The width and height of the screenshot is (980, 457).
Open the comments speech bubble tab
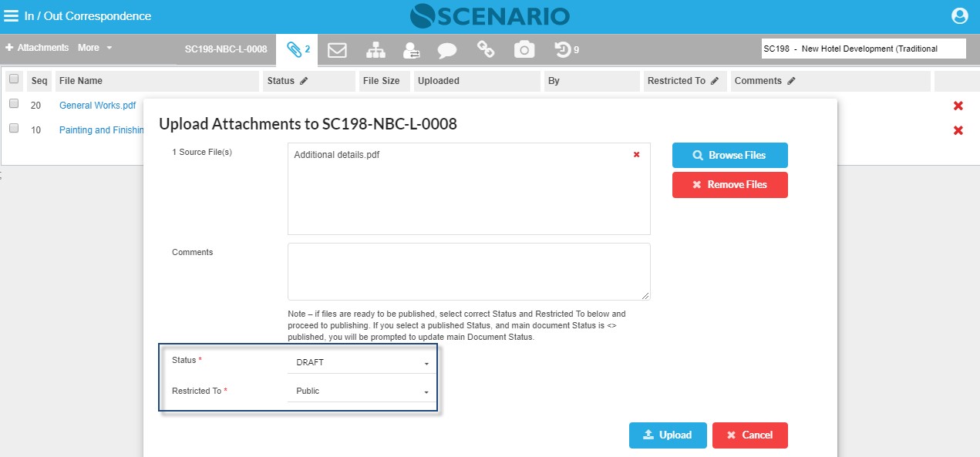447,51
